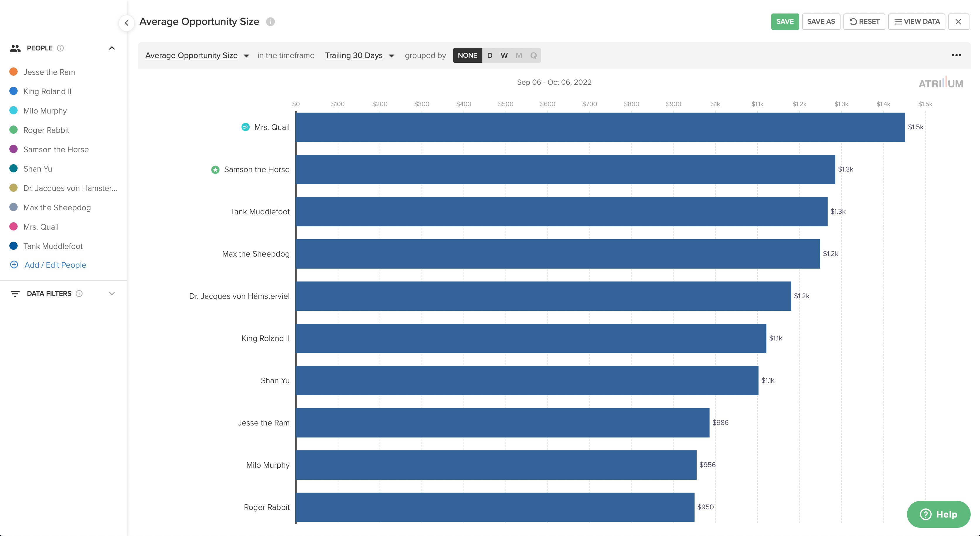Collapse the sidebar with the left chevron
The height and width of the screenshot is (536, 980).
[126, 23]
